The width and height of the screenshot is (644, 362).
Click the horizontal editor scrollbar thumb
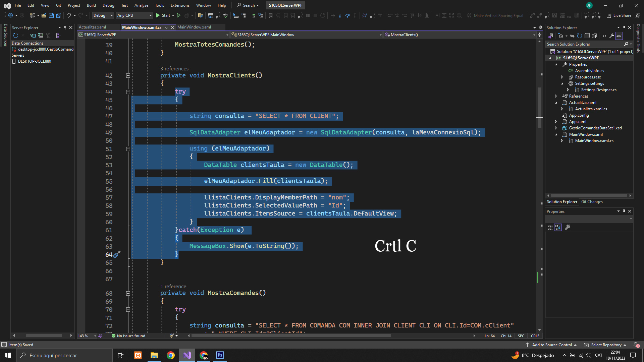pyautogui.click(x=290, y=336)
